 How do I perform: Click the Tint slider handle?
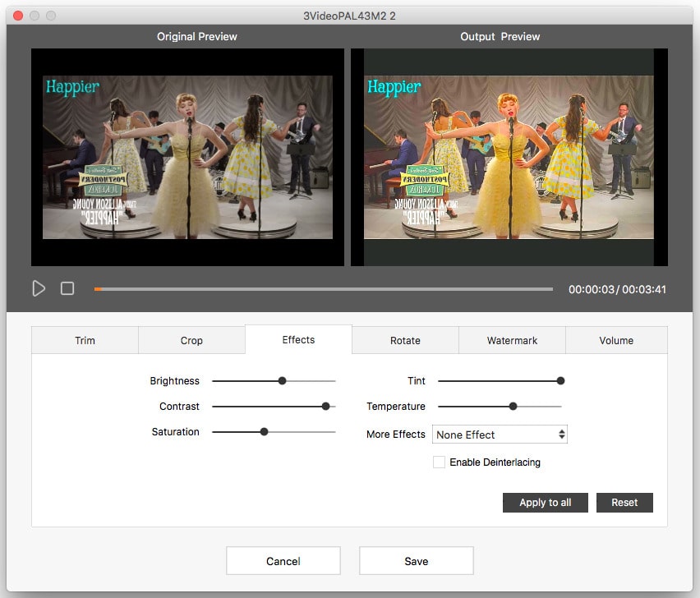click(560, 381)
